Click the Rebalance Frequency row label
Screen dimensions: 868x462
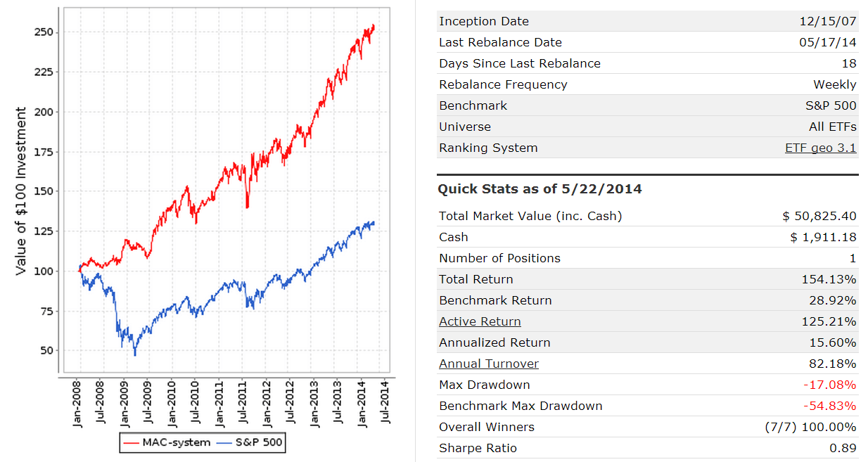coord(503,84)
